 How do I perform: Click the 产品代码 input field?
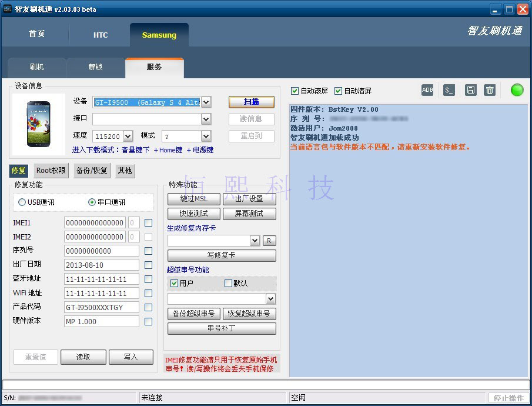(102, 308)
